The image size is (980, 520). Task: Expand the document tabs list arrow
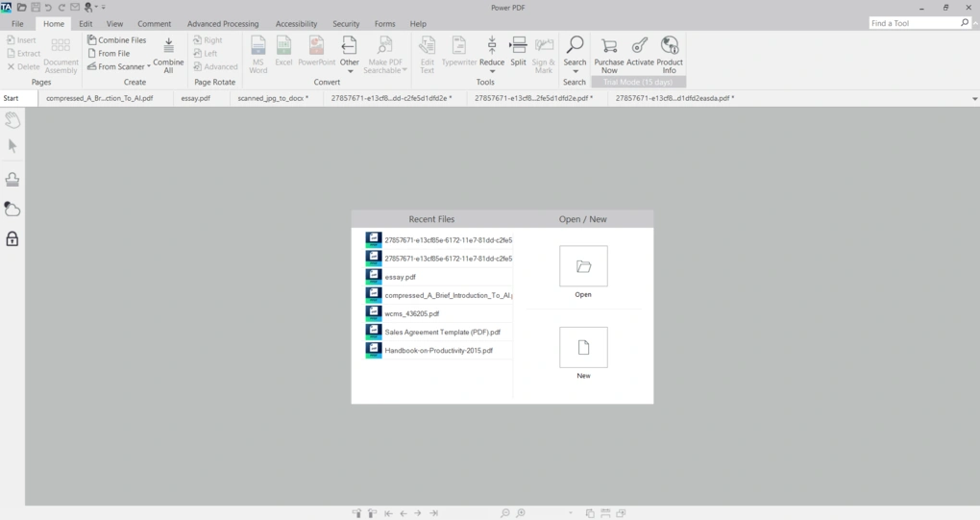pyautogui.click(x=974, y=99)
